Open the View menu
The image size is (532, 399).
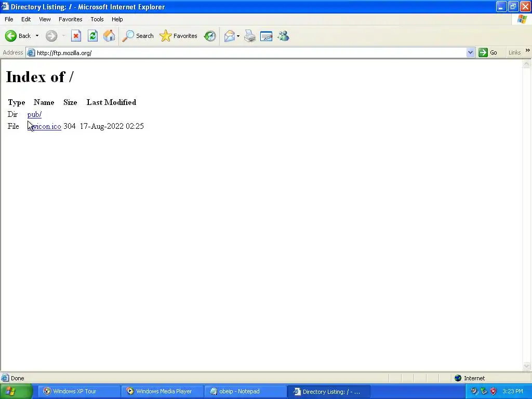(45, 19)
